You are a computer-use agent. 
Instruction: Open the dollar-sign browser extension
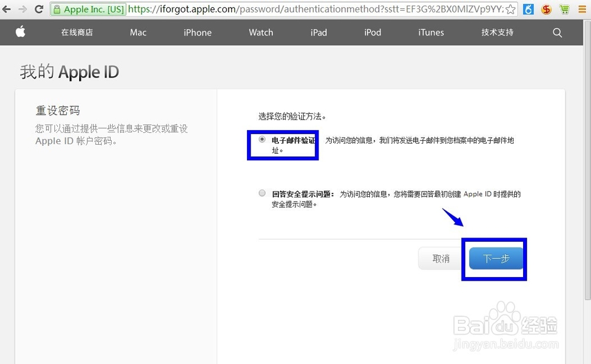click(547, 9)
